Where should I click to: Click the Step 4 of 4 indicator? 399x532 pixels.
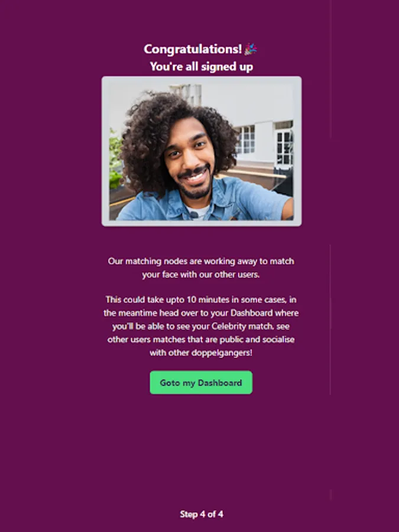point(201,514)
